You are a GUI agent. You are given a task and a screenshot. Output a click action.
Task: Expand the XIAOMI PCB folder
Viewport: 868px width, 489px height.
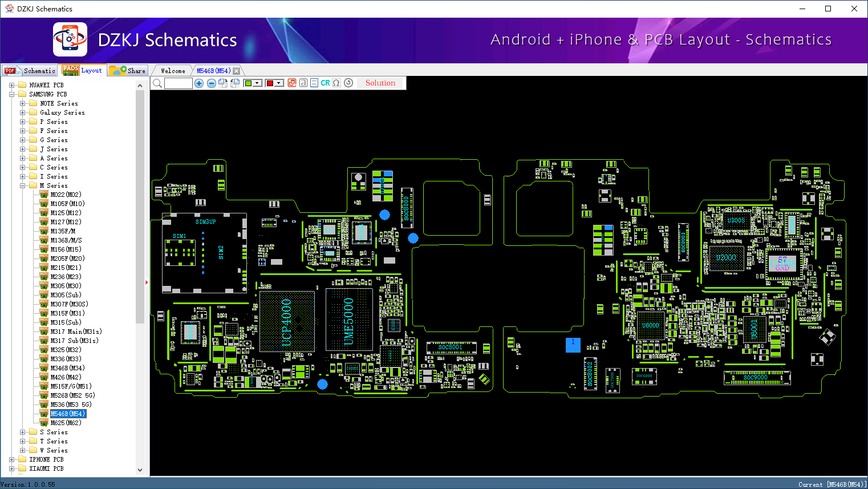point(11,468)
